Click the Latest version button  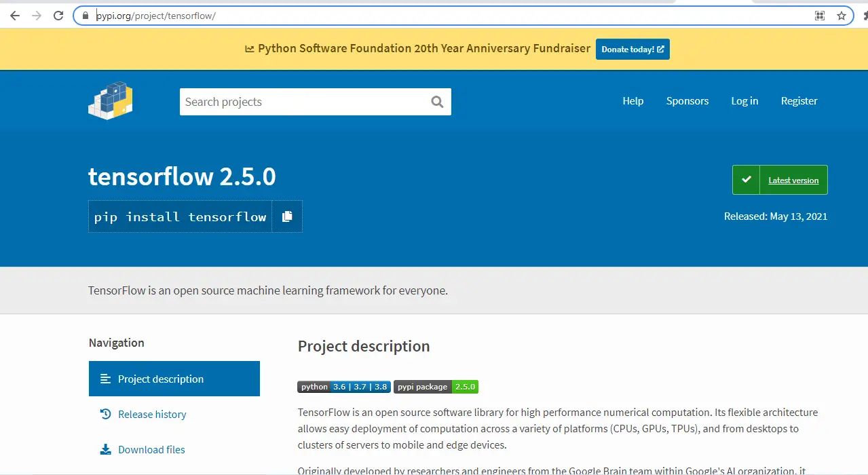(x=780, y=180)
